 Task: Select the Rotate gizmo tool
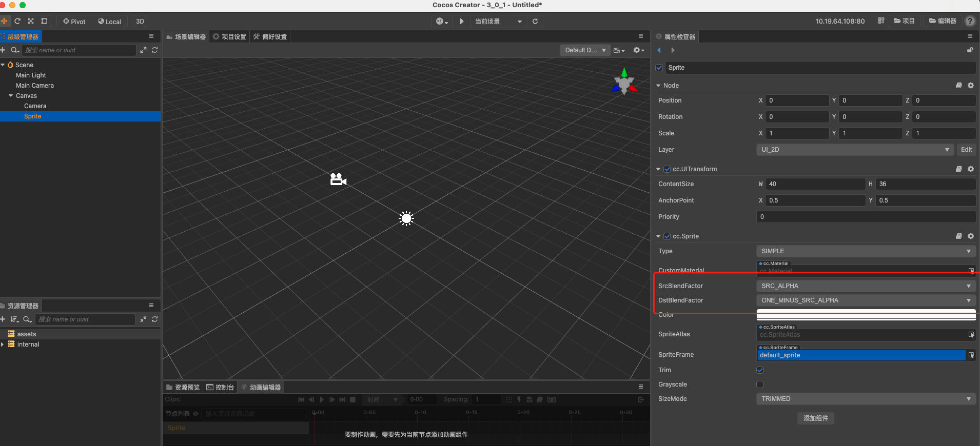tap(17, 21)
